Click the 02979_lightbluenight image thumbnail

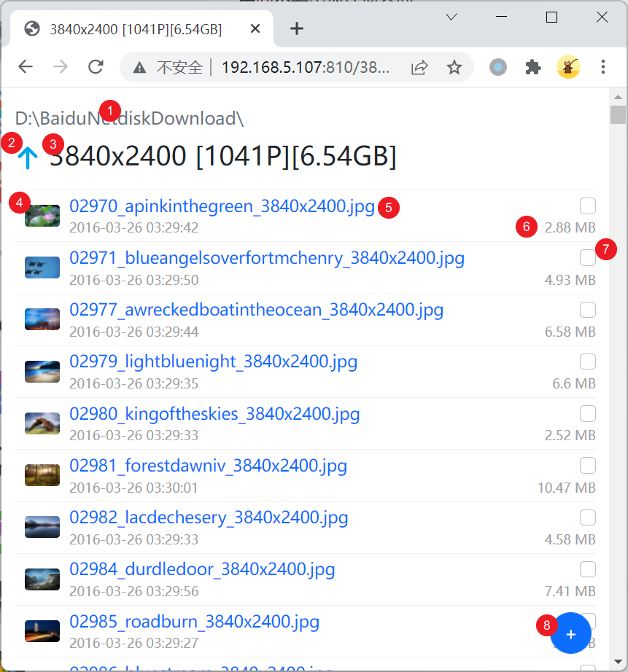(x=42, y=371)
